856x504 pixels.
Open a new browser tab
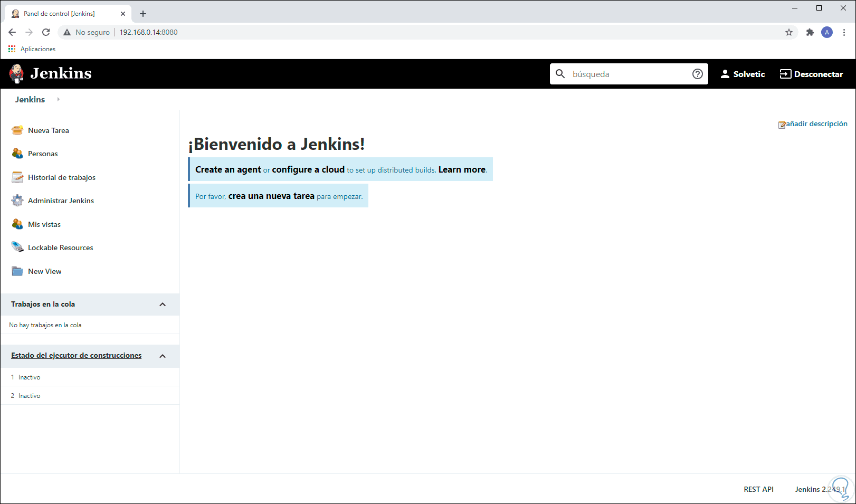pos(143,14)
